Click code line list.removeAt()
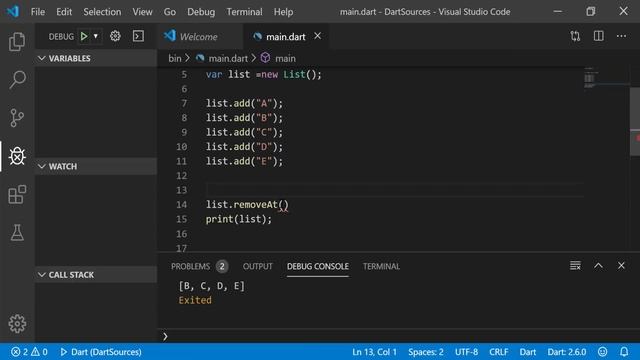 click(x=247, y=204)
